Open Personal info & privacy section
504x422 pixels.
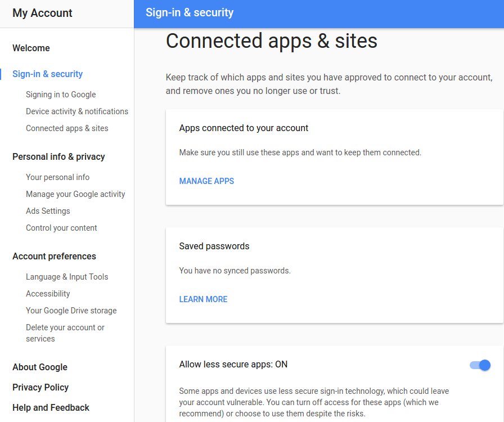(58, 156)
